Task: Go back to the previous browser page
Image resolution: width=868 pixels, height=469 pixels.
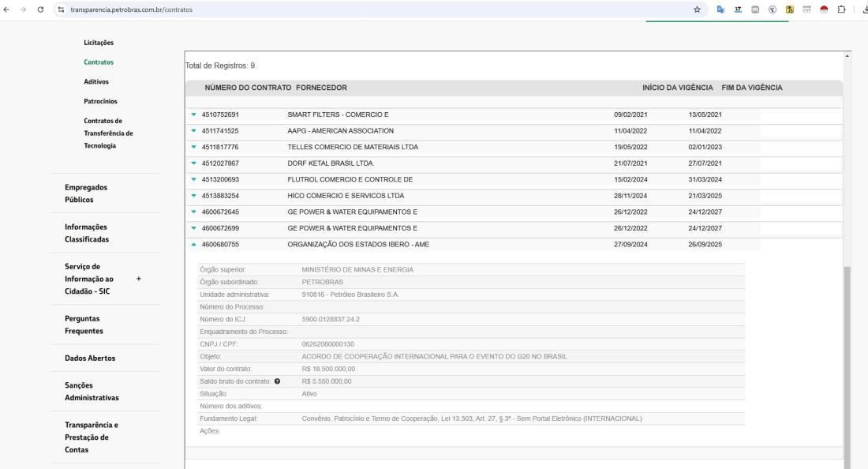Action: (6, 9)
